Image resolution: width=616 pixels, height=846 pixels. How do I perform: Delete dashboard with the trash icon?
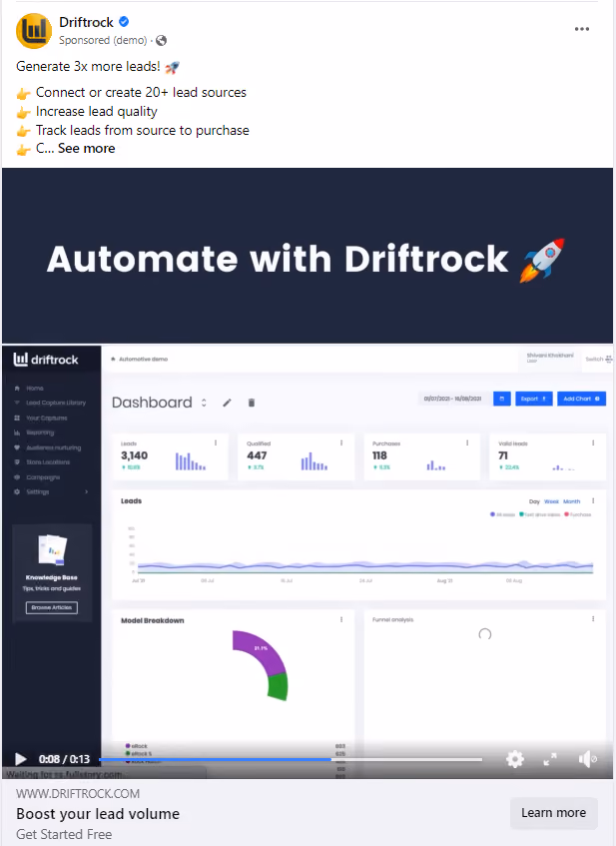[252, 403]
